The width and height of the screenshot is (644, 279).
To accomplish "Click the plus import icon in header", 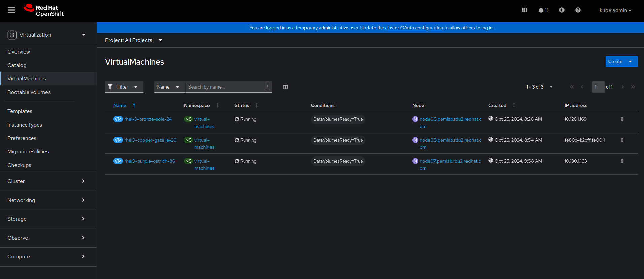I will [561, 10].
